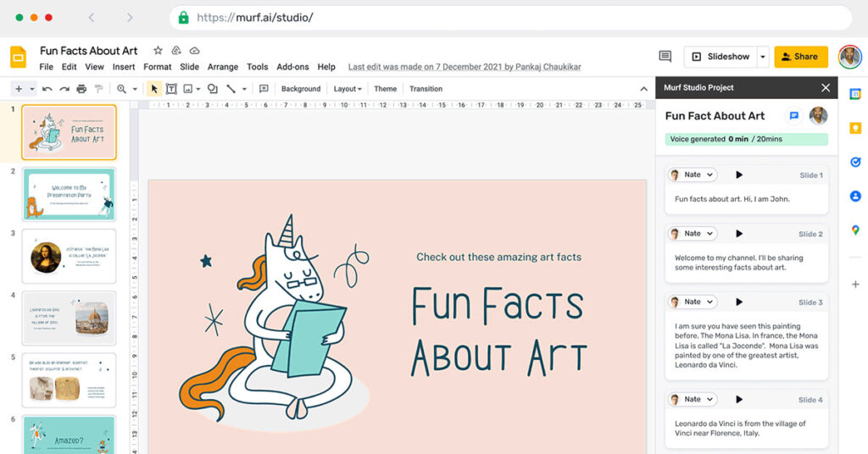Screen dimensions: 868x454
Task: Select the Mona Lisa slide 3 thumbnail
Action: click(x=69, y=257)
